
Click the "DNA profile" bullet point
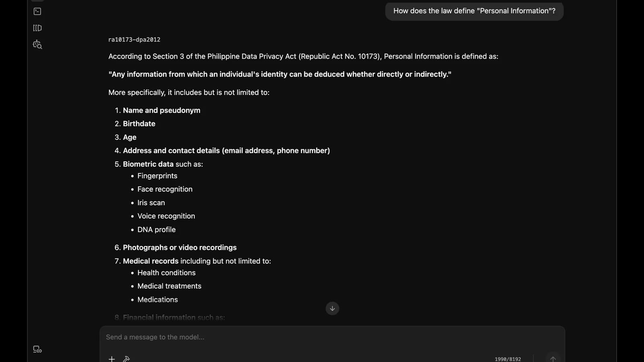157,230
